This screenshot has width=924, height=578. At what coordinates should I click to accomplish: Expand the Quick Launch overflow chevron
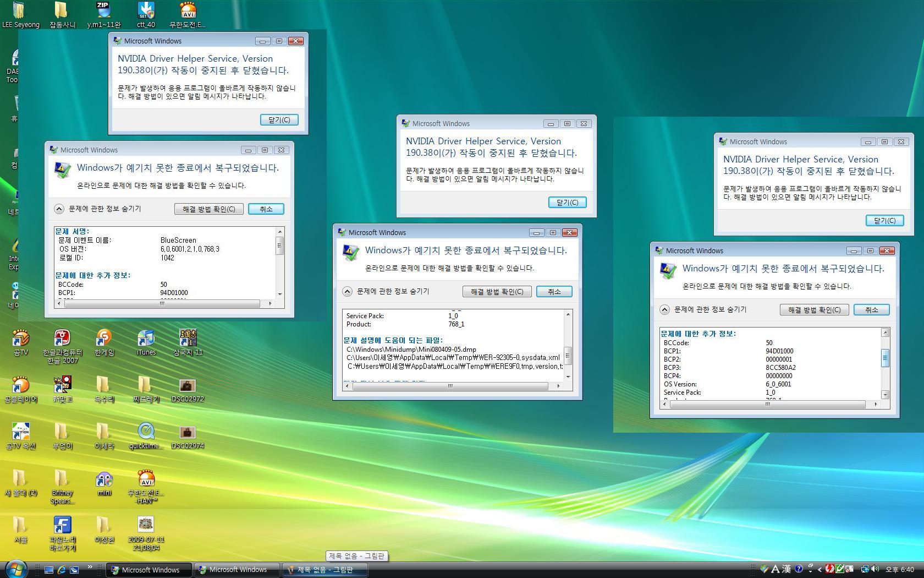[x=90, y=567]
